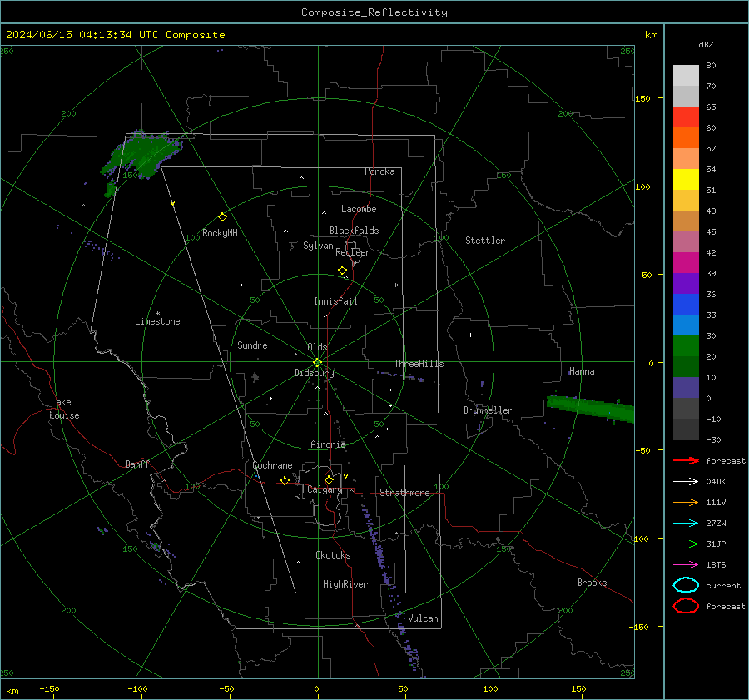Screen dimensions: 749x700
Task: Select the Sylvan label on map
Action: 318,246
